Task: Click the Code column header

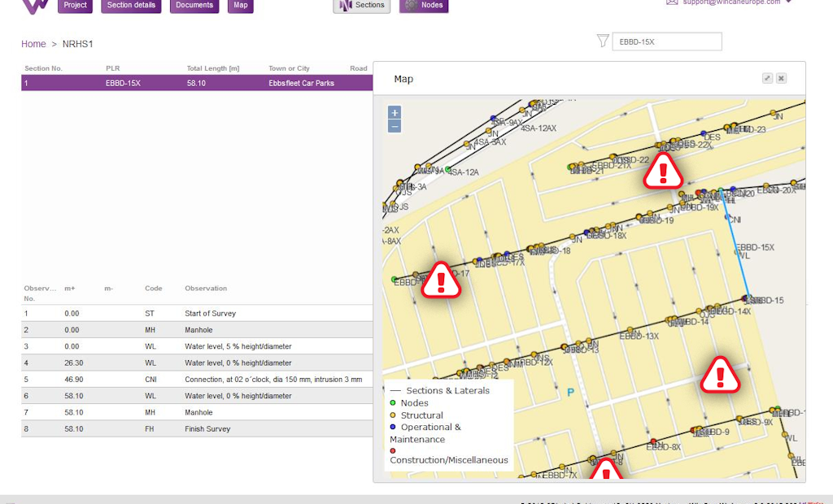Action: click(x=154, y=289)
